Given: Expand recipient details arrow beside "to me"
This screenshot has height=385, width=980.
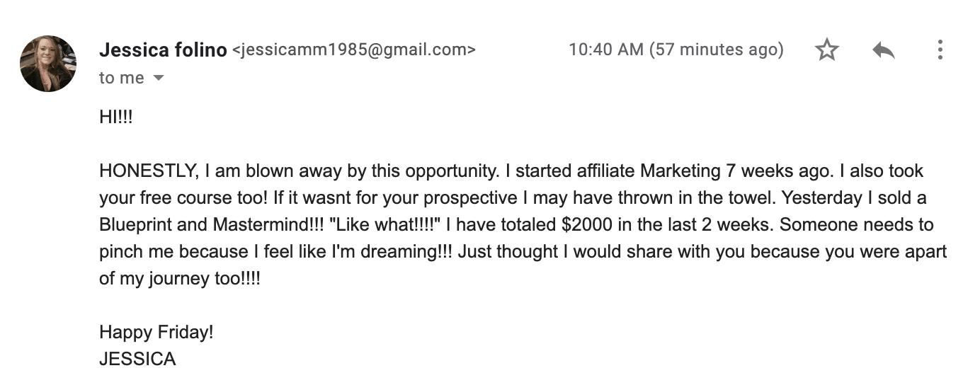Looking at the screenshot, I should pos(159,78).
